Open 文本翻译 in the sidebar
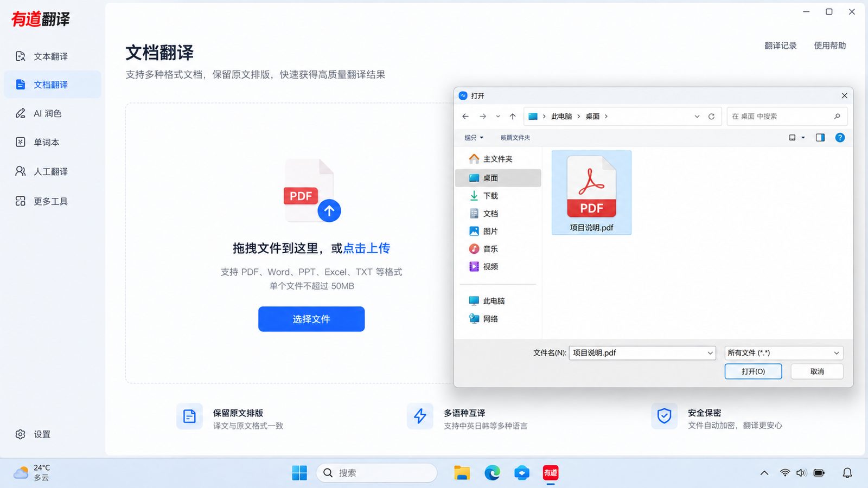The height and width of the screenshot is (488, 868). [x=52, y=56]
